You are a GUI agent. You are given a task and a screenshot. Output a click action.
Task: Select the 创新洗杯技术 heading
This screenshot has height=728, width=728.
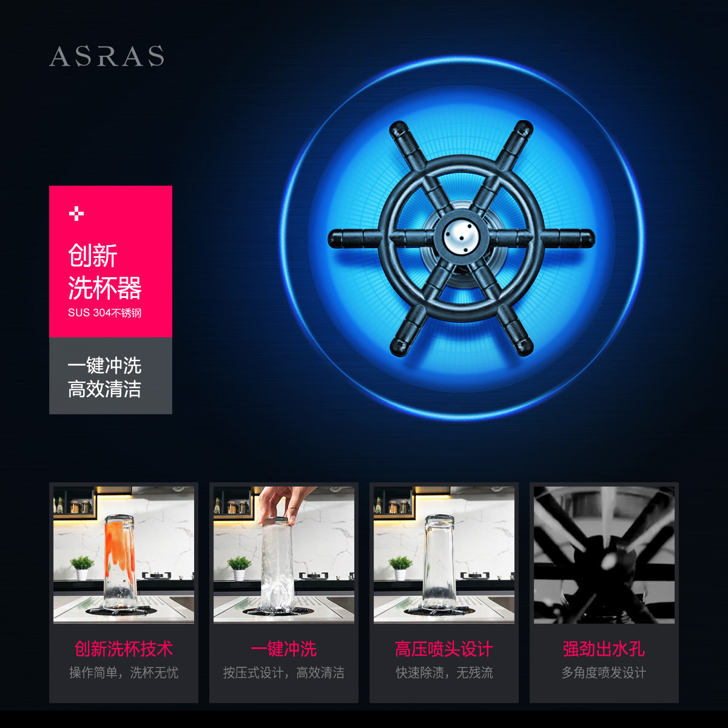[124, 649]
